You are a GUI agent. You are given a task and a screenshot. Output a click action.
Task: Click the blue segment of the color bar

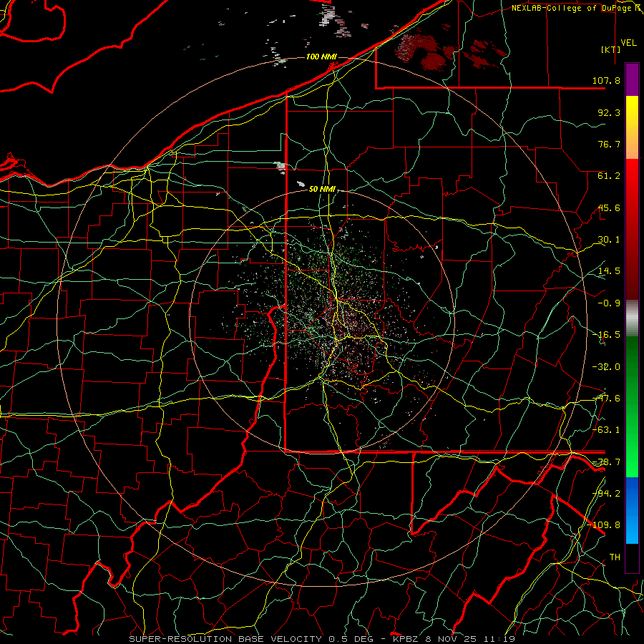[632, 510]
